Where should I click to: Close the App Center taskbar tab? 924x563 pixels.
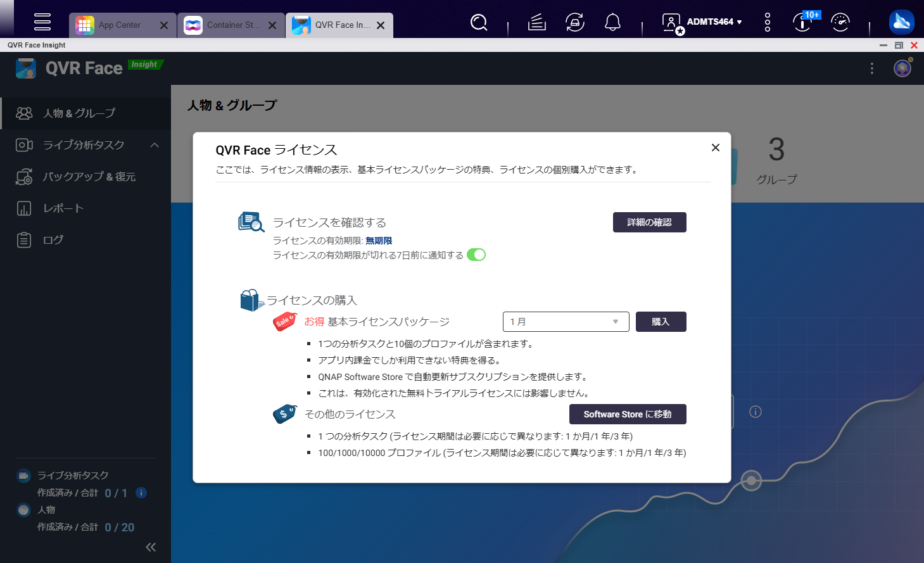tap(164, 25)
